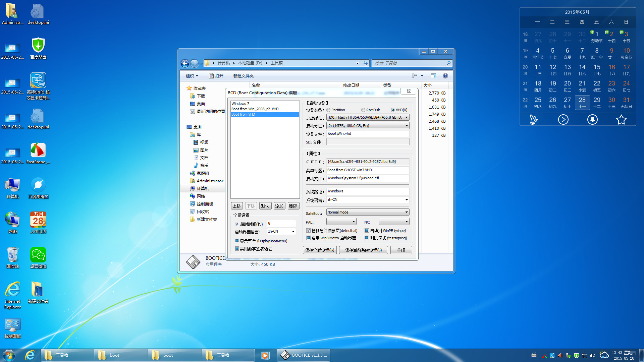Click the 删除 button
The image size is (644, 362).
pos(293,206)
